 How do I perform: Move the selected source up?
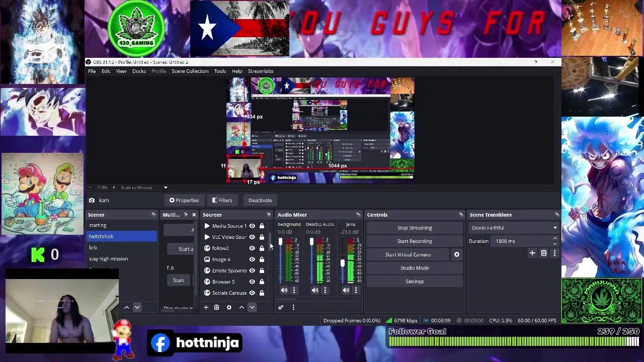tap(242, 307)
